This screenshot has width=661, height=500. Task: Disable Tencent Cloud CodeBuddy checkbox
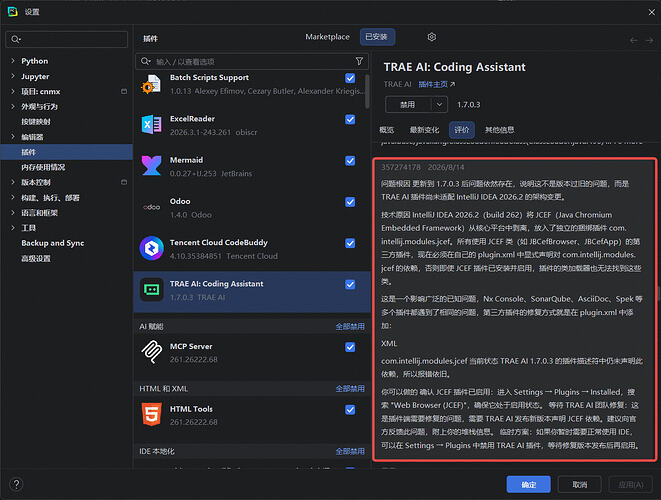(350, 243)
